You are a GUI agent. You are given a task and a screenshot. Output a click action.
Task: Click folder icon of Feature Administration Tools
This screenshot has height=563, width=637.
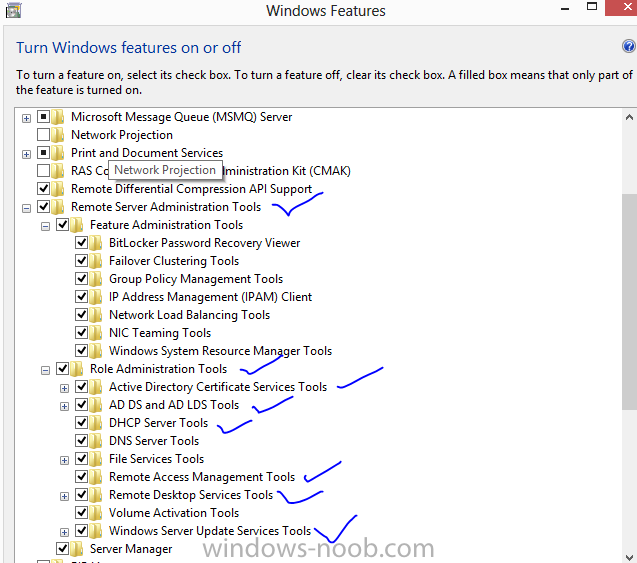pyautogui.click(x=77, y=225)
